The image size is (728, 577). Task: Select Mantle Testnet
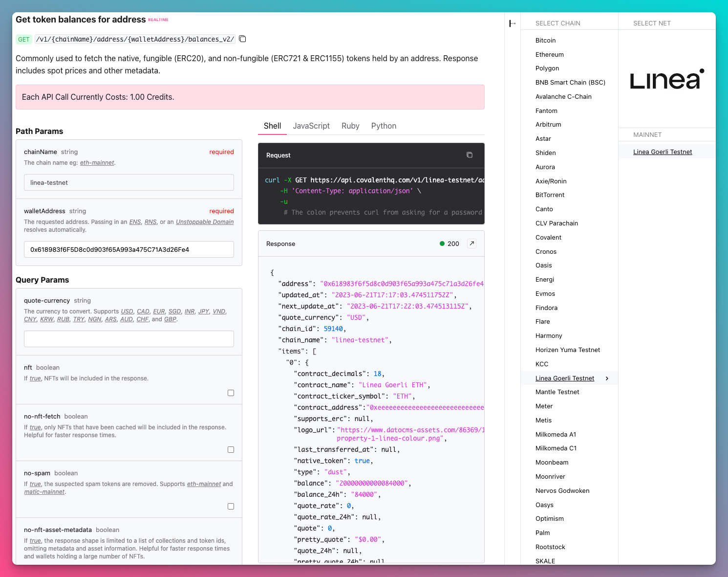coord(557,392)
